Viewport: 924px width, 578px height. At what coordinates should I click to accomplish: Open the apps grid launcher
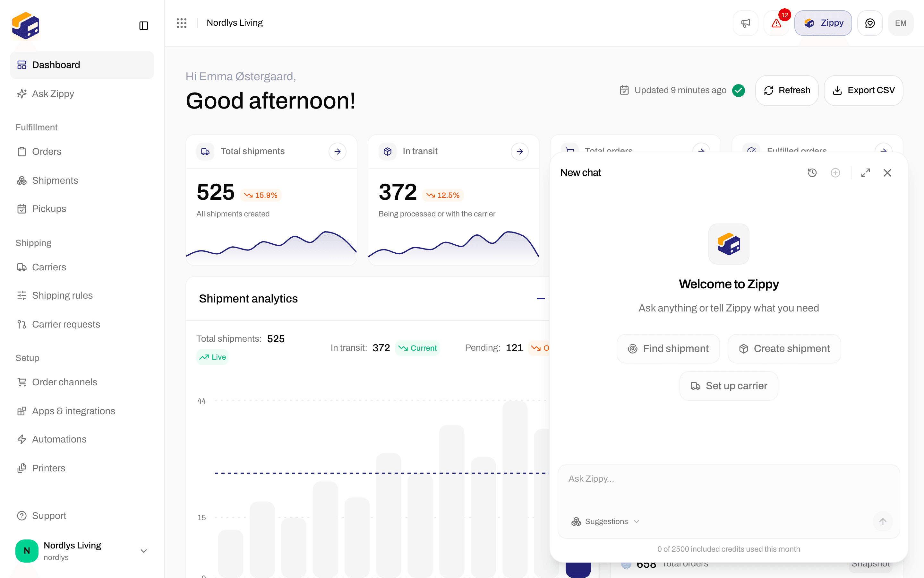point(182,23)
